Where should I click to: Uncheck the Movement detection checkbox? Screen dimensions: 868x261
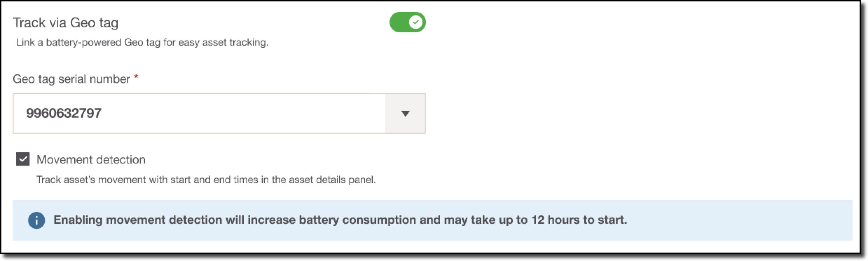click(x=23, y=159)
